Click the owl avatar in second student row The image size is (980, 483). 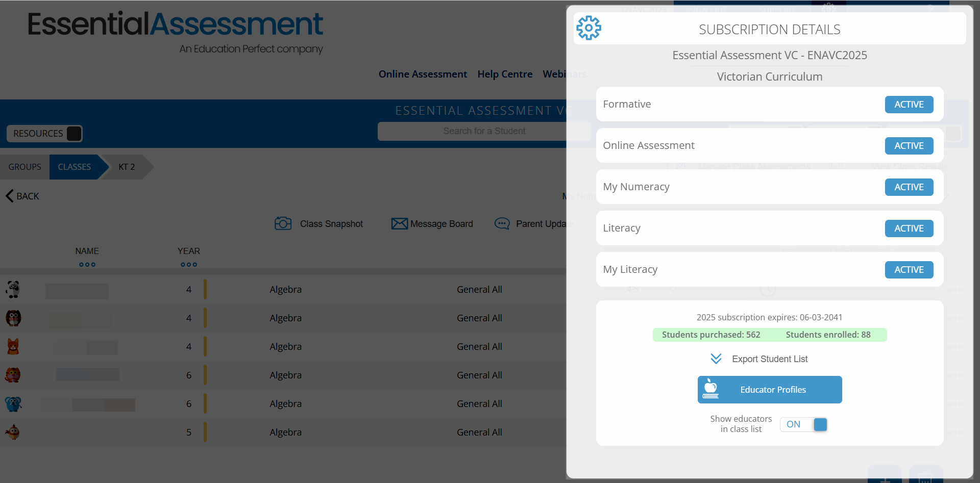click(x=13, y=318)
